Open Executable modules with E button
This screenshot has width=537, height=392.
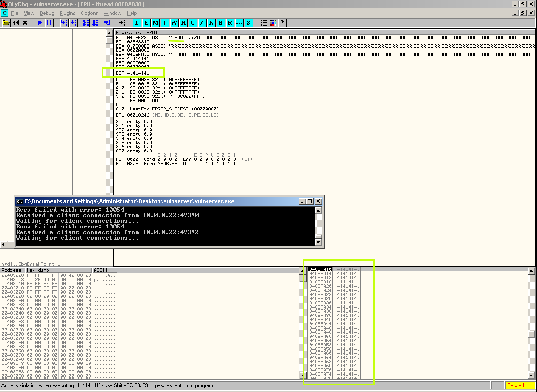click(146, 22)
